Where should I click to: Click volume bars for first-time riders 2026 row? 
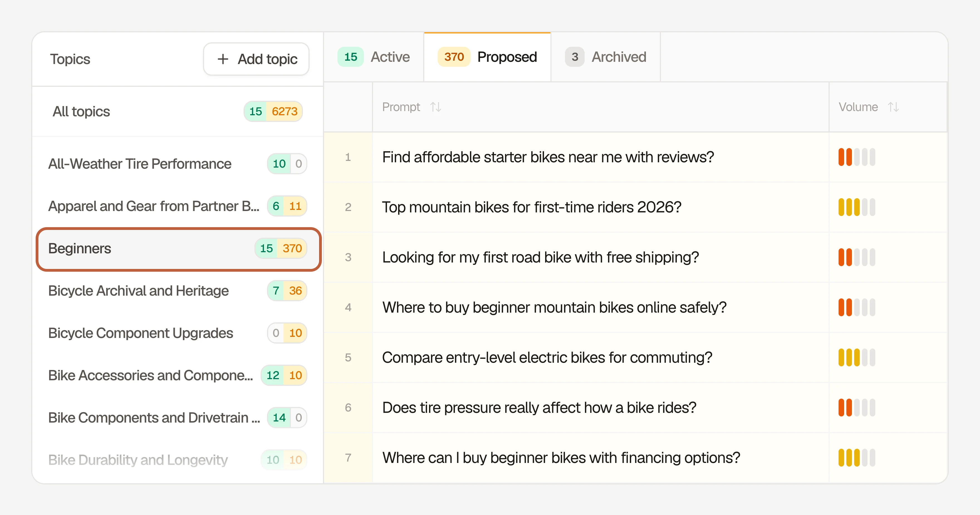(x=857, y=207)
